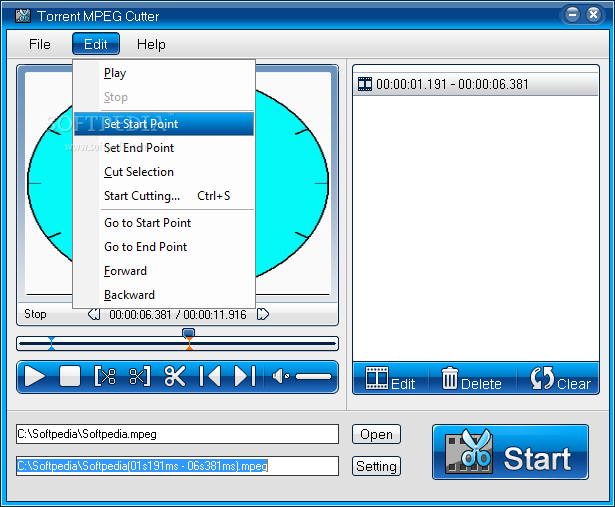The image size is (615, 507).
Task: Choose Forward from the Edit menu
Action: [164, 271]
